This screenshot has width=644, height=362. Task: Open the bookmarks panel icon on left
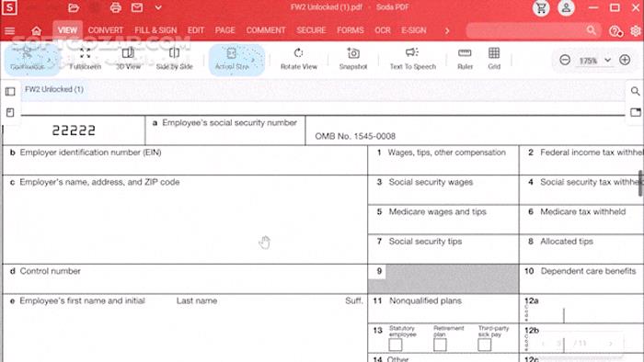point(10,112)
